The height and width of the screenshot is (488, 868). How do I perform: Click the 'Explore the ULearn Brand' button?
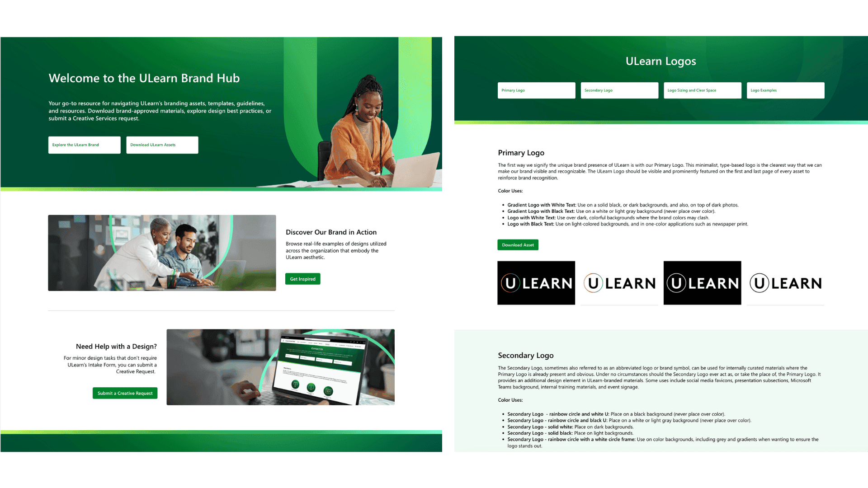point(83,144)
